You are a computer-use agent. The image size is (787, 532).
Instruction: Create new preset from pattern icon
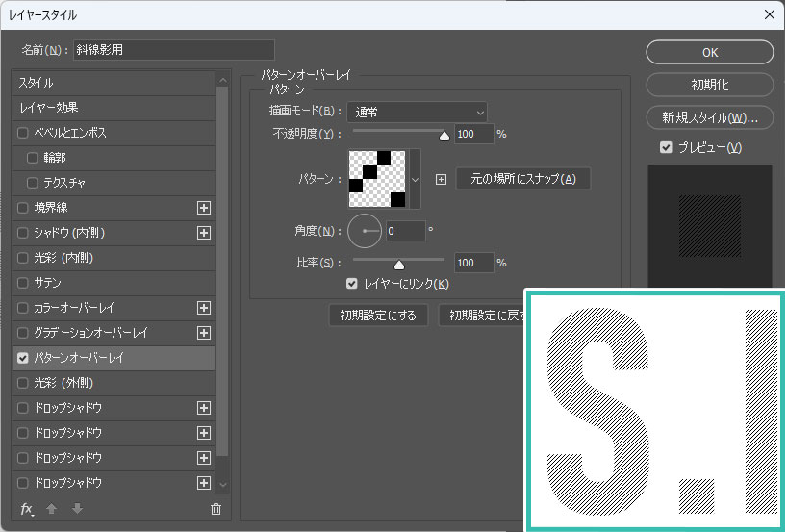point(441,179)
